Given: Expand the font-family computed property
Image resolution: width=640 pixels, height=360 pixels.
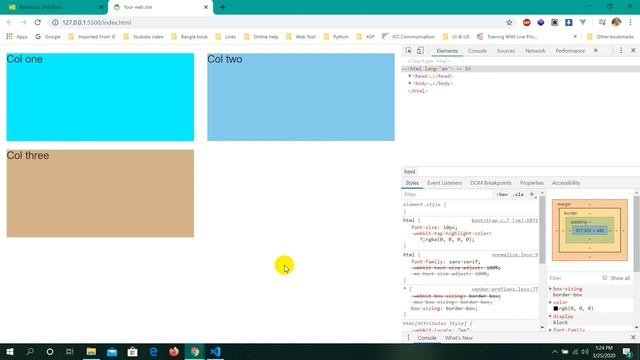Looking at the screenshot, I should [x=550, y=330].
